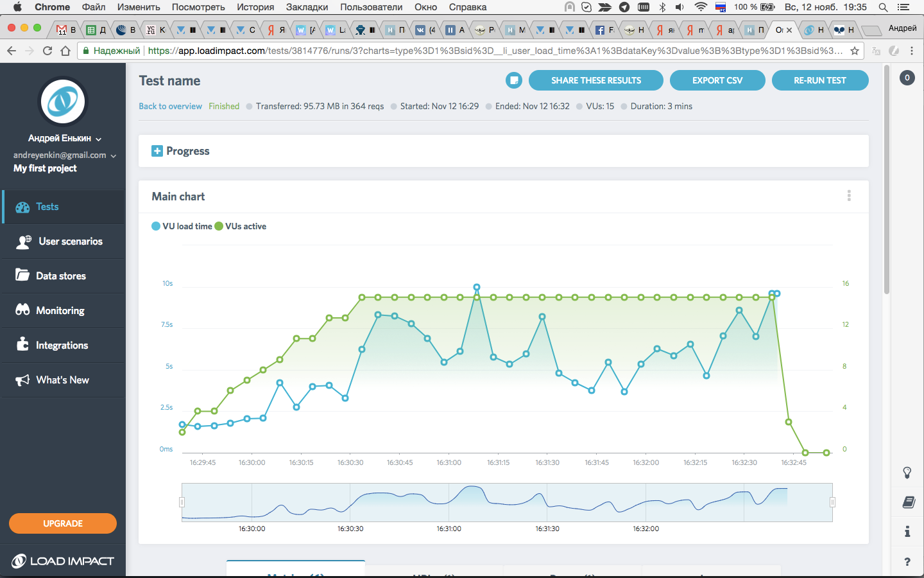
Task: Open Data stores folder item
Action: (63, 276)
